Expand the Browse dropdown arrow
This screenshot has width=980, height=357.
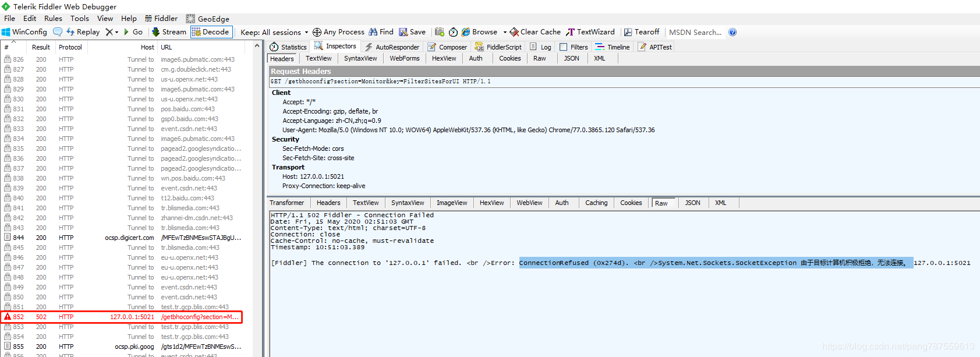(505, 32)
